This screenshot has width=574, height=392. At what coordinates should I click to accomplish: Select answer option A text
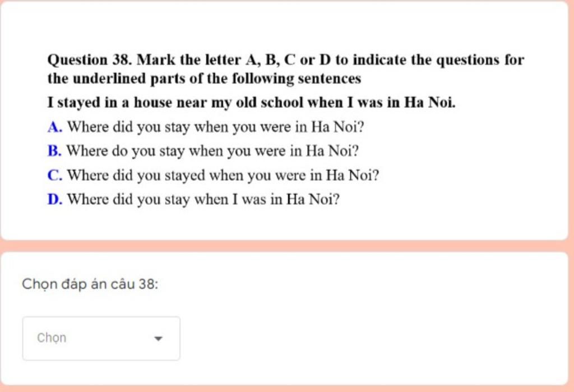(x=216, y=127)
